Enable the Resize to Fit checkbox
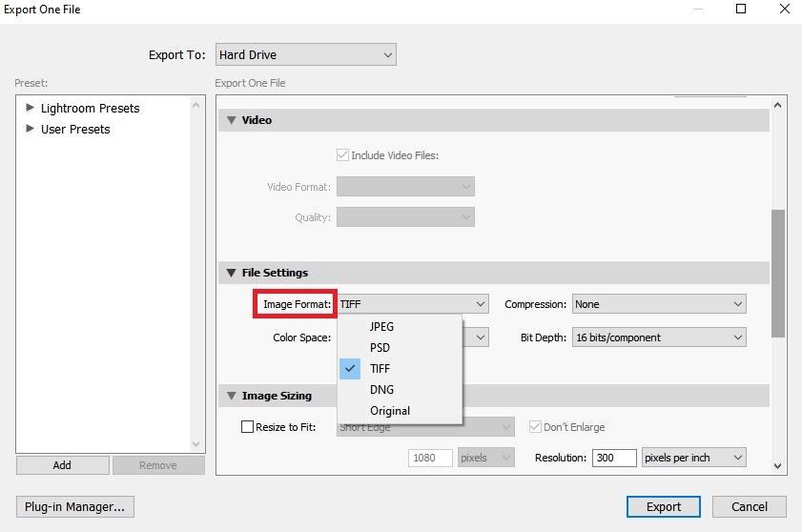 (x=247, y=426)
